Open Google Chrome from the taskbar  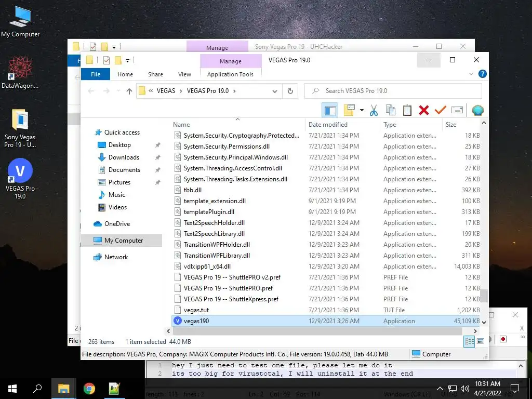pyautogui.click(x=89, y=389)
